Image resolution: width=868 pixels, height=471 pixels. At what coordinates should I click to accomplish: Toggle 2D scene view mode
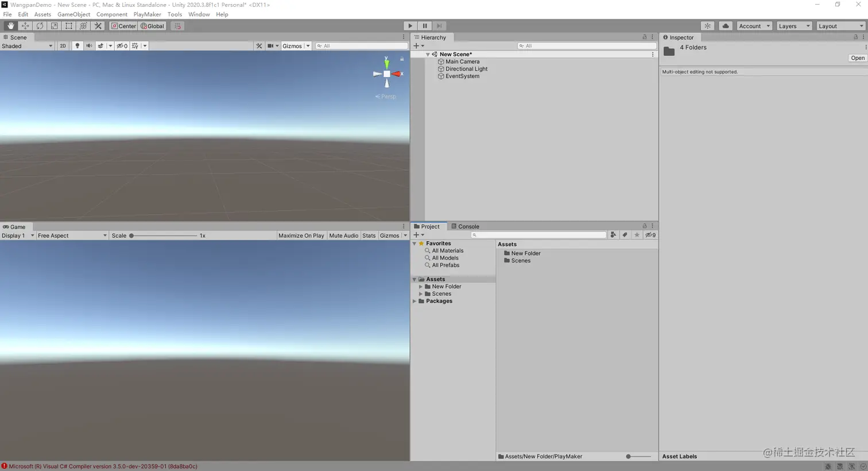coord(63,46)
